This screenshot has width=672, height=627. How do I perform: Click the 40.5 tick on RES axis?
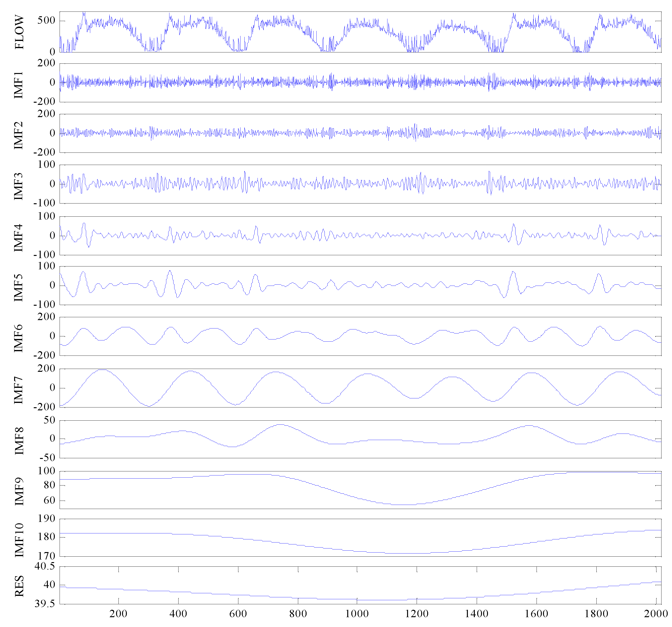coord(45,566)
